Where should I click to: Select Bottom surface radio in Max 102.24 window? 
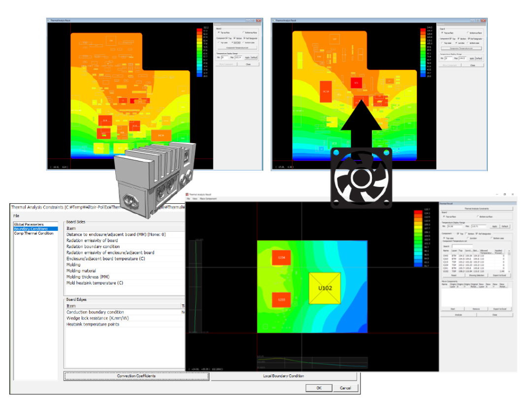click(250, 32)
